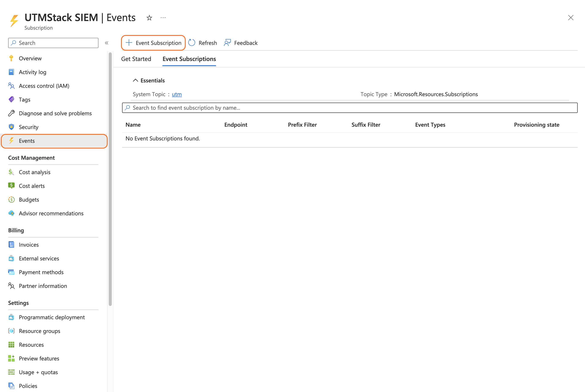Screen dimensions: 585x392
Task: Open the utm system topic link
Action: click(177, 94)
